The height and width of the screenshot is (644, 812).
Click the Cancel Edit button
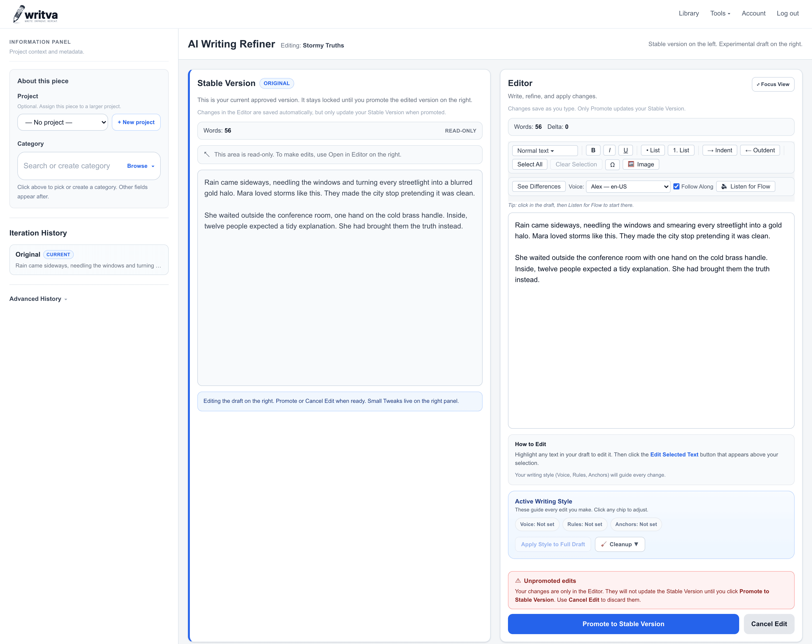(769, 624)
